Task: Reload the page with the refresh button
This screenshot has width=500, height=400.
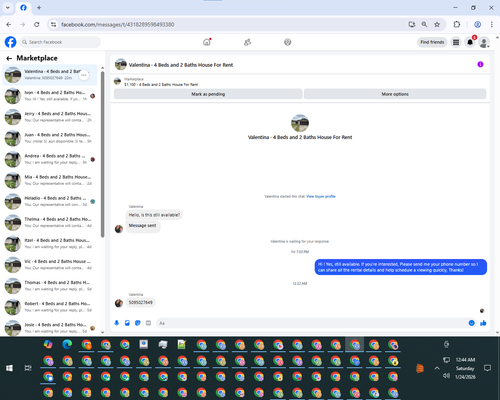Action: (37, 24)
